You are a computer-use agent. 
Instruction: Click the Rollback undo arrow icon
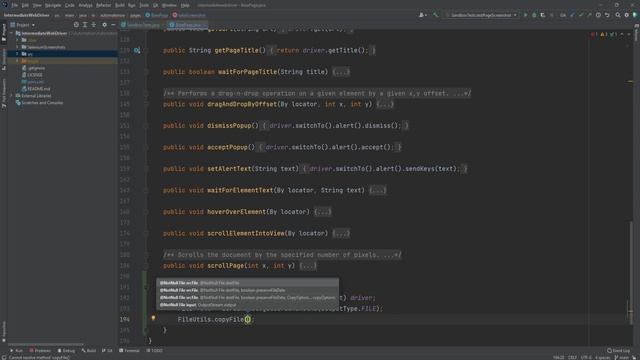tap(607, 15)
